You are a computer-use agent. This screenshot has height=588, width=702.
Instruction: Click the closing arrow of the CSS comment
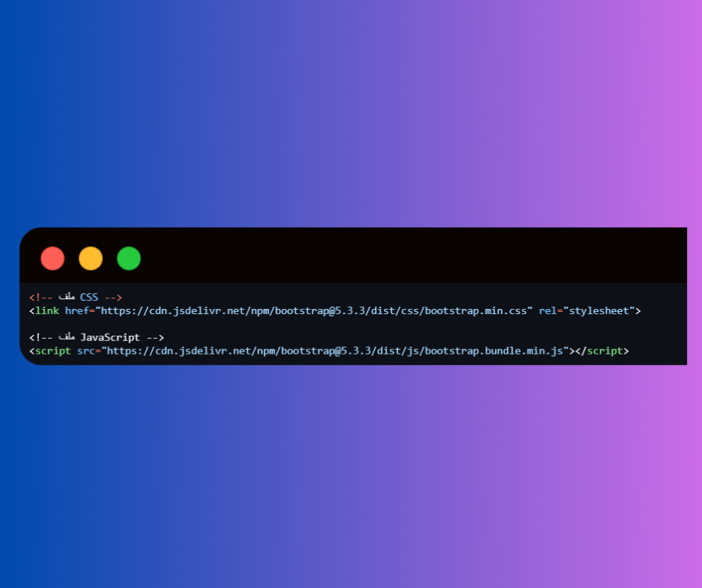pyautogui.click(x=114, y=298)
